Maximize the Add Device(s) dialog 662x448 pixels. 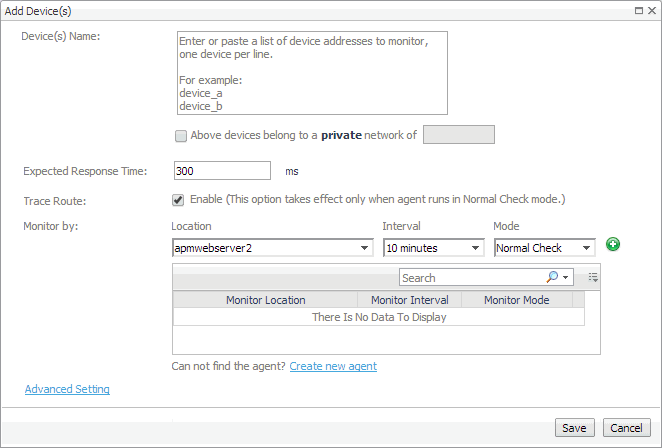coord(639,8)
